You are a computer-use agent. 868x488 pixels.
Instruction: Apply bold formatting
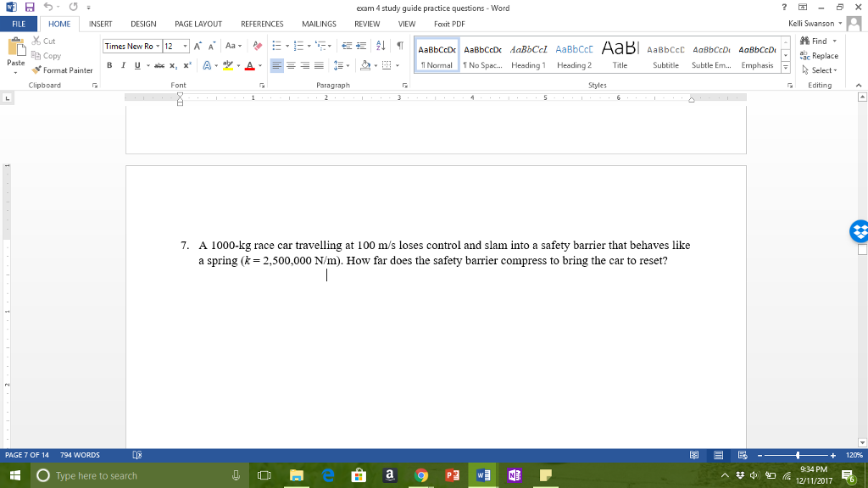click(x=109, y=65)
